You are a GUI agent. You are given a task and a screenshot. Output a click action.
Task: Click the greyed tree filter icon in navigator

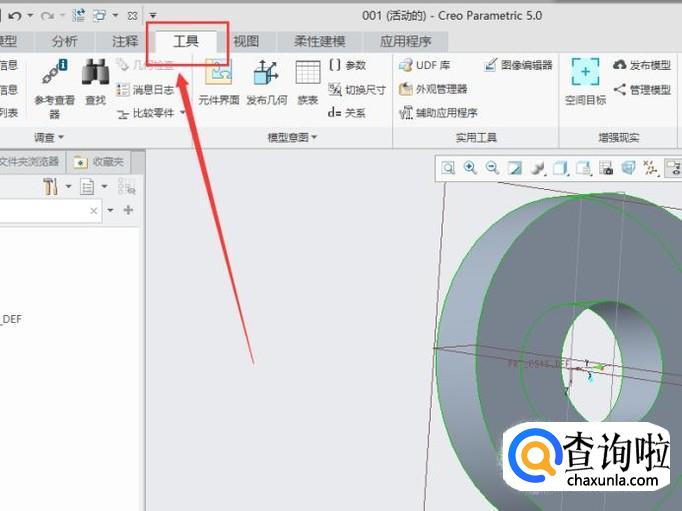coord(126,187)
